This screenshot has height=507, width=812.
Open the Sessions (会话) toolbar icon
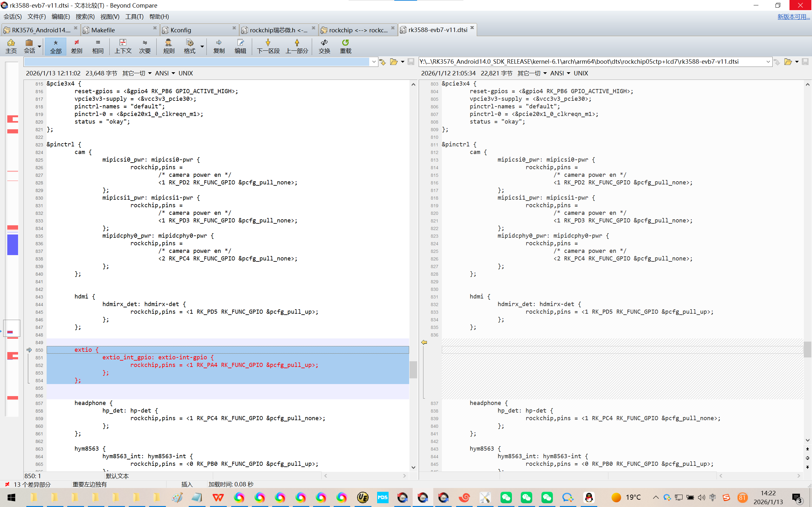click(29, 46)
